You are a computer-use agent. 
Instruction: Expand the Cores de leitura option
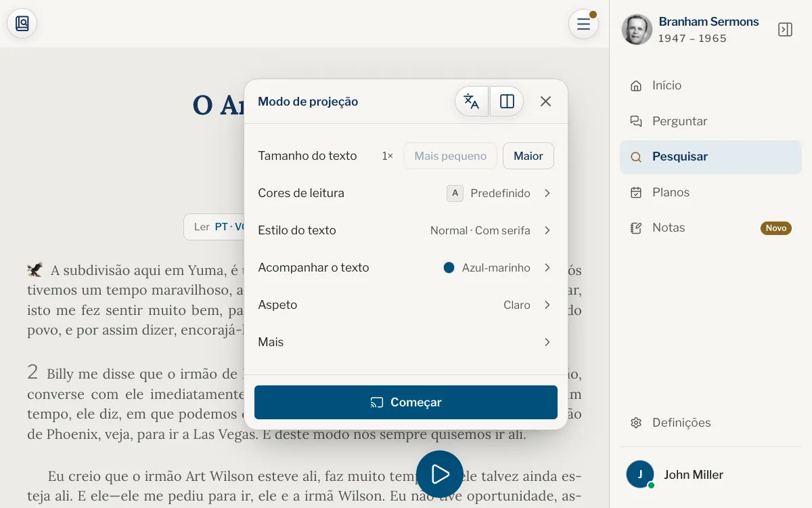click(x=406, y=193)
